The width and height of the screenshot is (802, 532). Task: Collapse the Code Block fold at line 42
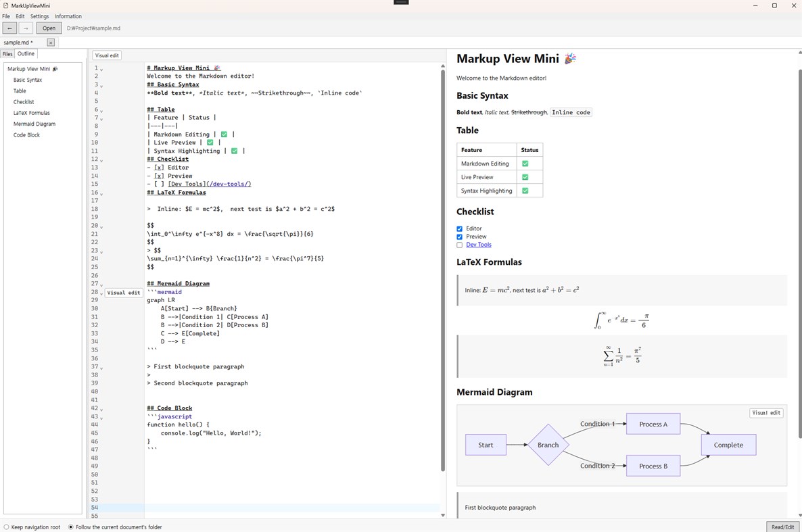[x=101, y=409]
